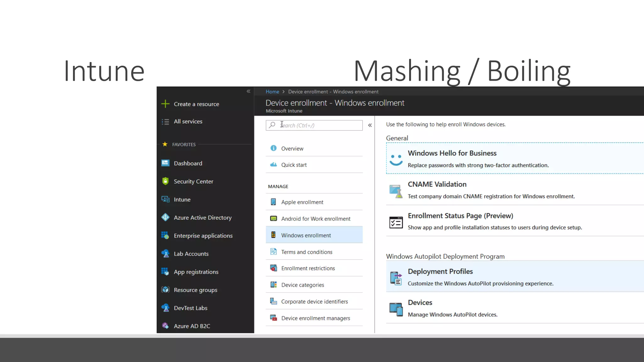Open Overview in the enrollment menu

314,148
